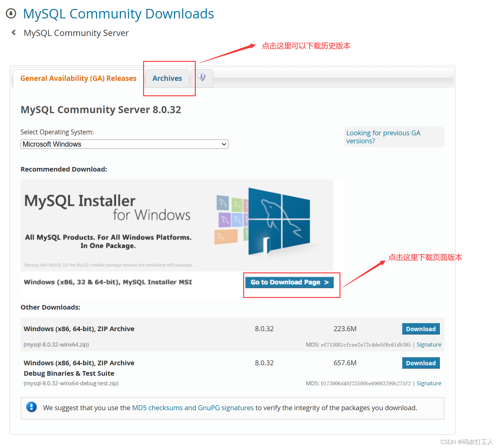Download the 223.6M Windows ZIP Archive
The width and height of the screenshot is (498, 448).
pyautogui.click(x=421, y=329)
